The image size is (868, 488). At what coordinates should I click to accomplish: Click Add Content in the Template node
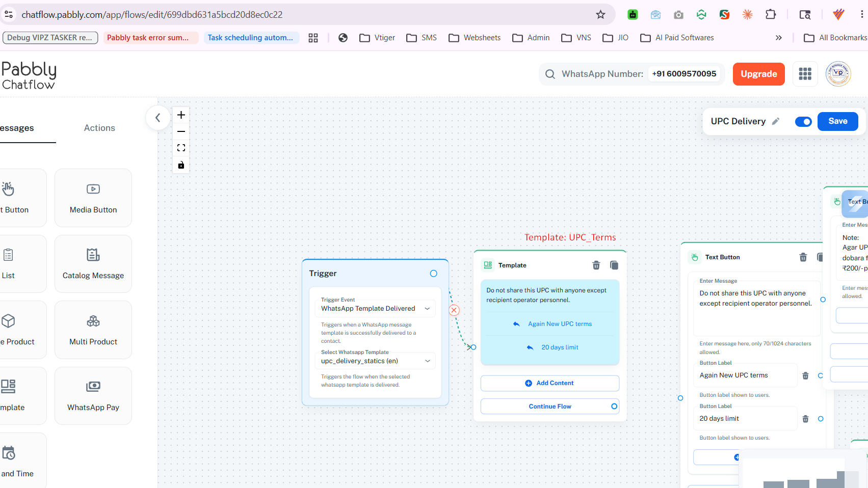[550, 383]
